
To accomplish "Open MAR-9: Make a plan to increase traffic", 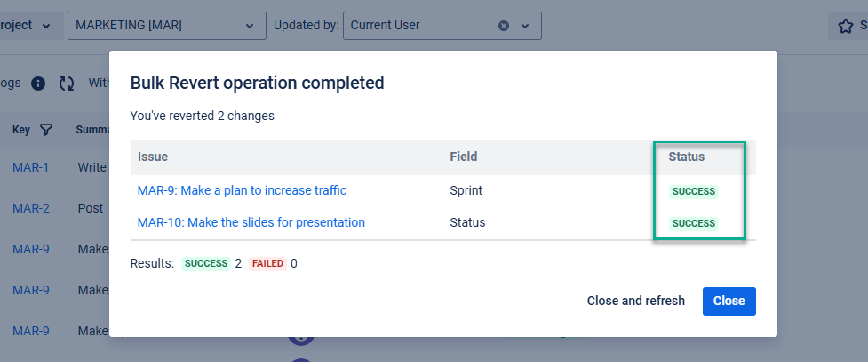I will tap(242, 190).
